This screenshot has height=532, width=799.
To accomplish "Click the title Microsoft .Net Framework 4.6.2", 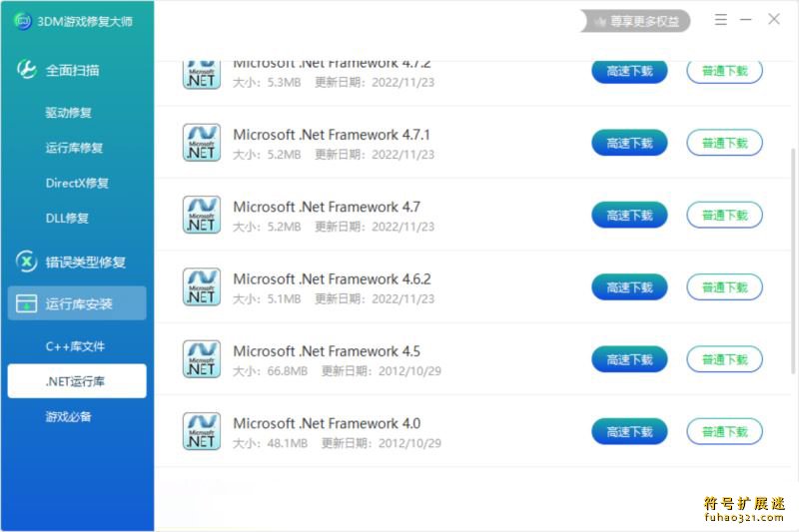I will click(332, 279).
